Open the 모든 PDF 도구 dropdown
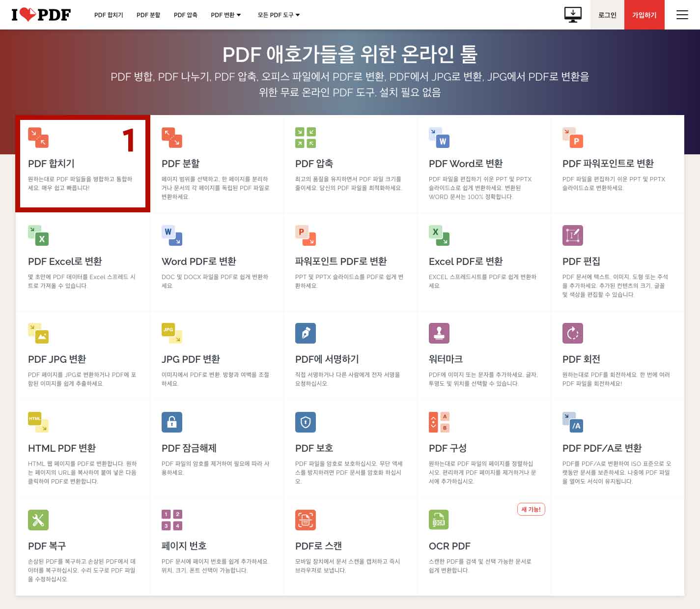The height and width of the screenshot is (609, 700). [x=278, y=15]
